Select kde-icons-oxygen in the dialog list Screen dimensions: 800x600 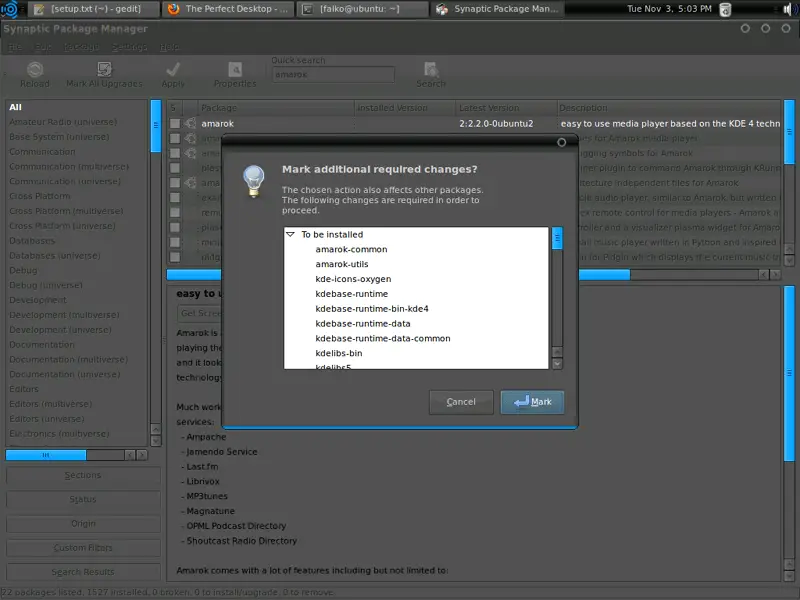[x=353, y=279]
